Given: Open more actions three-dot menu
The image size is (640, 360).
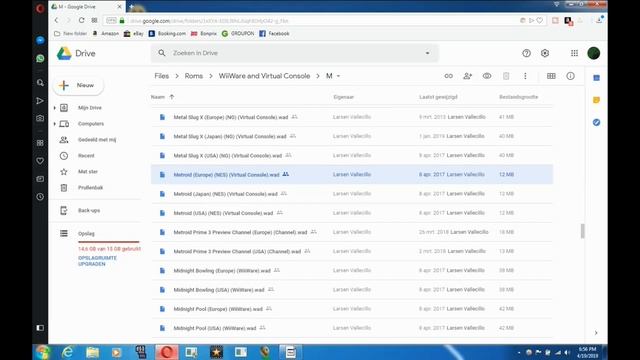Looking at the screenshot, I should click(525, 76).
